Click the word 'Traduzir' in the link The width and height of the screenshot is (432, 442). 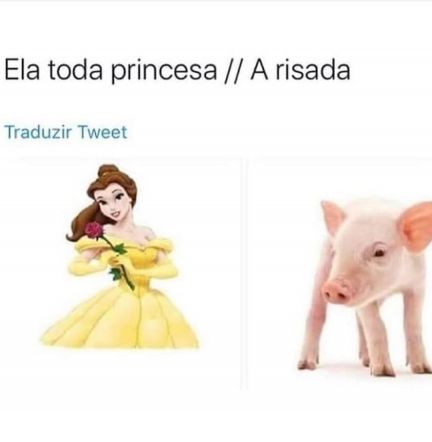point(38,132)
